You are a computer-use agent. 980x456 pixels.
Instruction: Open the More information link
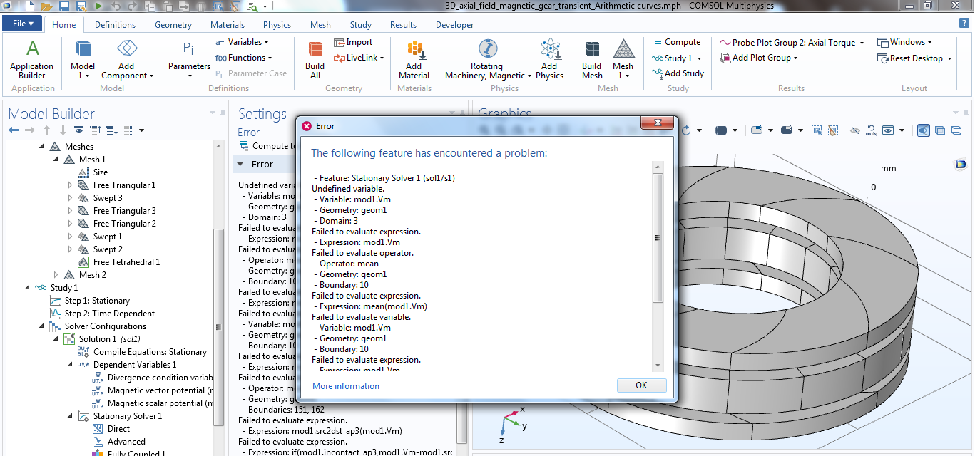click(346, 386)
